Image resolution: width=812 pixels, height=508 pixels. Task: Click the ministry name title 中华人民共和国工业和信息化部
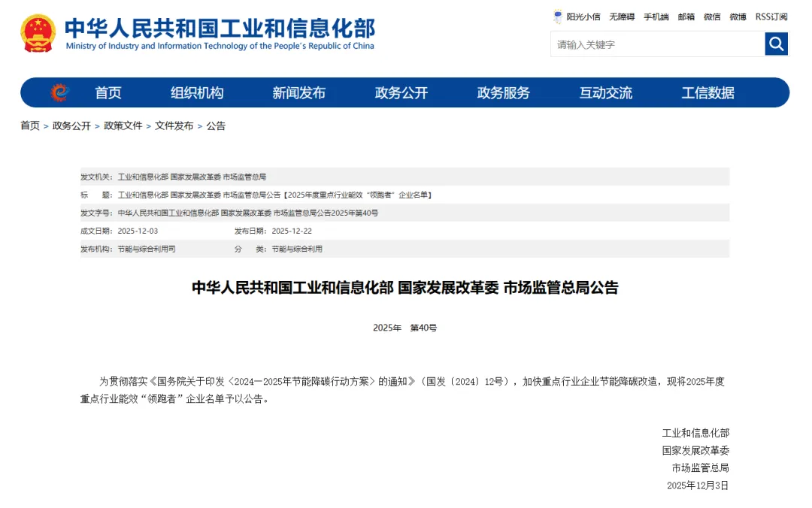pos(220,28)
